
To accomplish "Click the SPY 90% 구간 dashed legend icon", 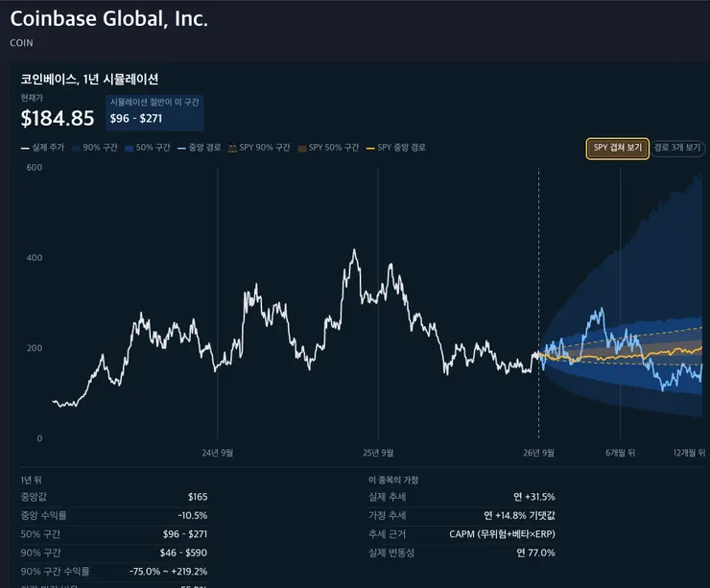I will pos(232,148).
